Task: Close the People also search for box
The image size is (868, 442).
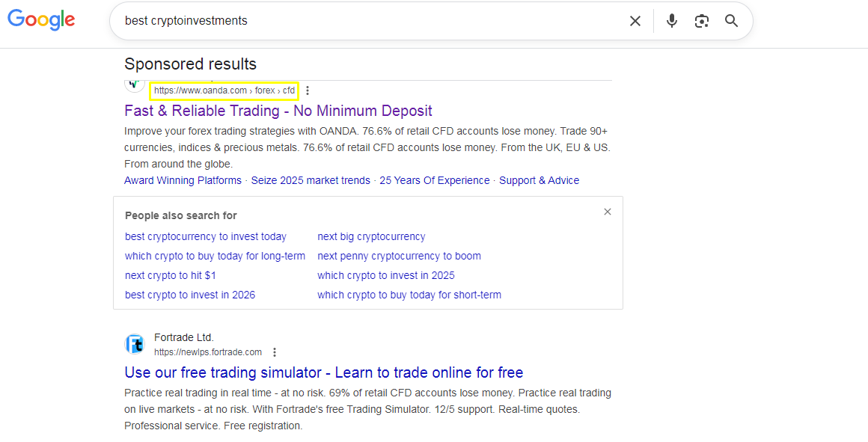Action: pos(608,212)
